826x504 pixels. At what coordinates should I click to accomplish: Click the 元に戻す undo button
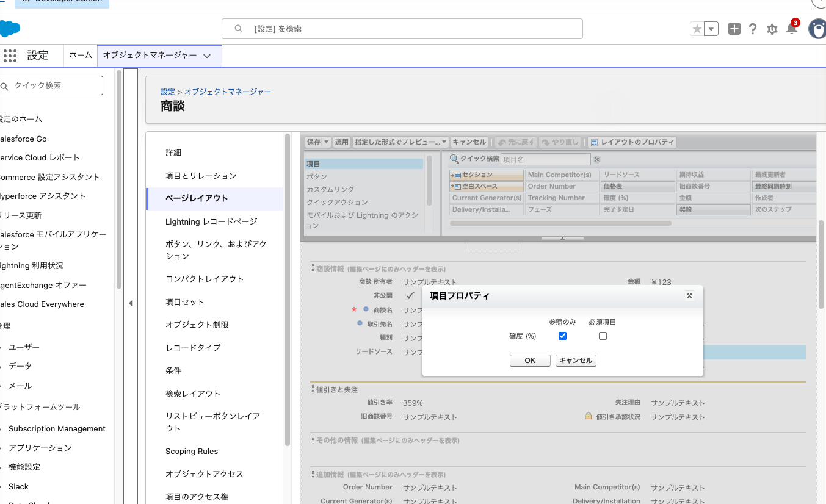[516, 142]
